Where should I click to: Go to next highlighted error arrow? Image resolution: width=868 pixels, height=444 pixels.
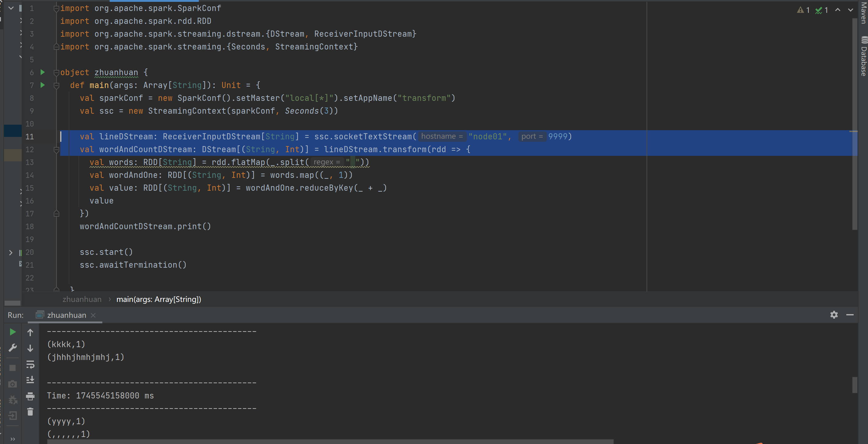click(850, 10)
